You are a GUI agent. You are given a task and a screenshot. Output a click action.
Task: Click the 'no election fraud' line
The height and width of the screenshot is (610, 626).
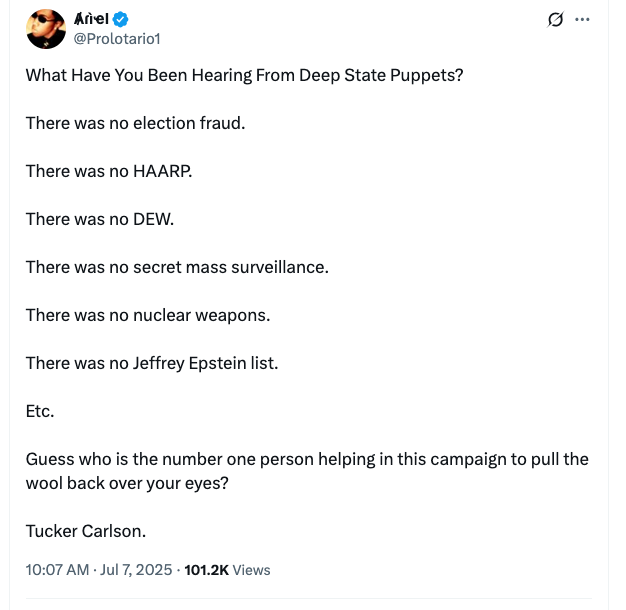click(135, 123)
